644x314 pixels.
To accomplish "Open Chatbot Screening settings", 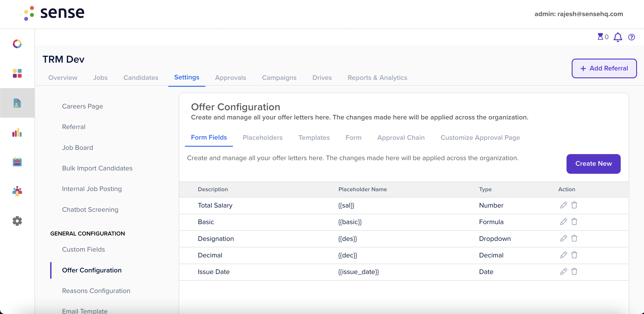I will point(90,210).
